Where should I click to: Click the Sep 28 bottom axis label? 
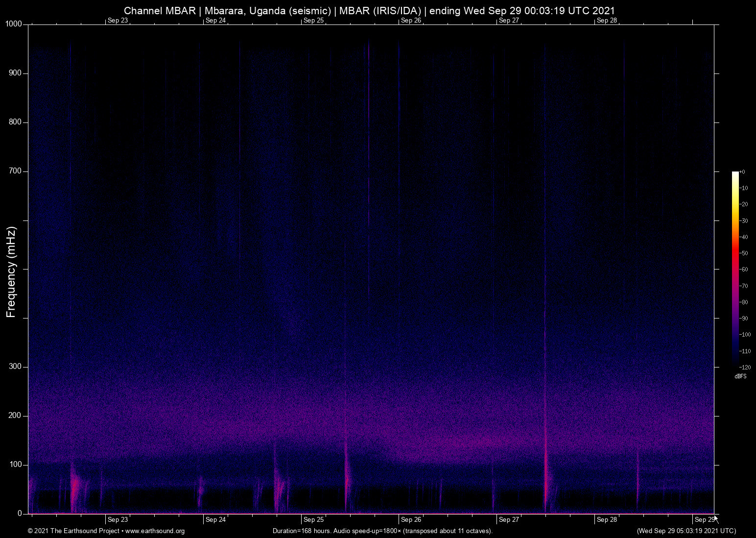[x=606, y=519]
